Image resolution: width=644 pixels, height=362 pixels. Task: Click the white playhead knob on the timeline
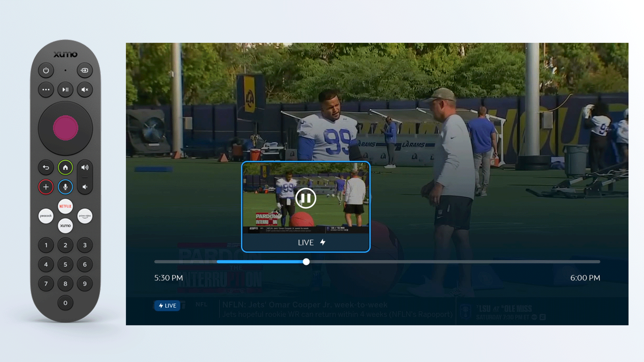(x=306, y=262)
